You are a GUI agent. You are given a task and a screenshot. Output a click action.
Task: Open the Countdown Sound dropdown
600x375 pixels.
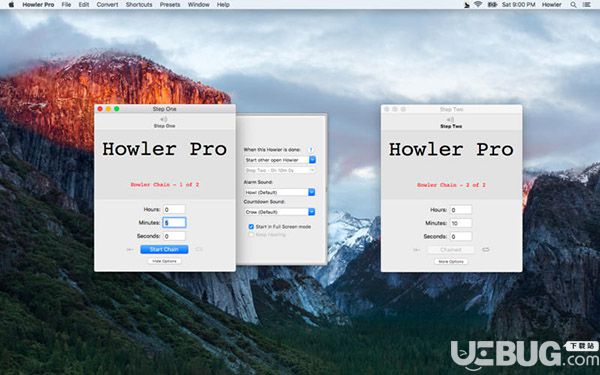pos(280,212)
